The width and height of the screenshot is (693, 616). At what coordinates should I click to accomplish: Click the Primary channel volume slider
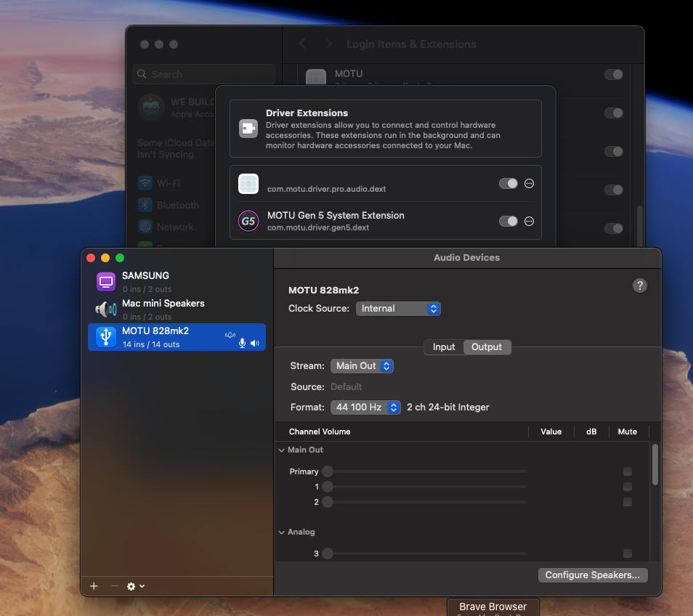424,471
